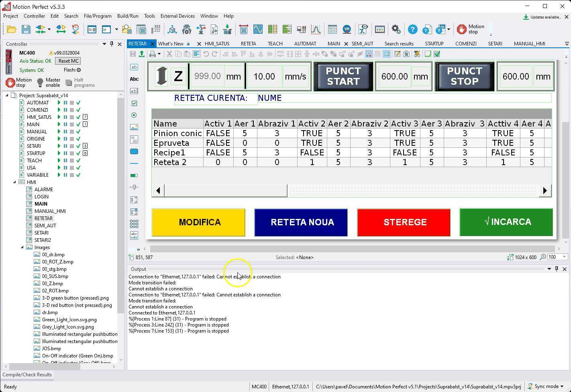The image size is (571, 392).
Task: Click the red STEREGE button
Action: pos(404,222)
